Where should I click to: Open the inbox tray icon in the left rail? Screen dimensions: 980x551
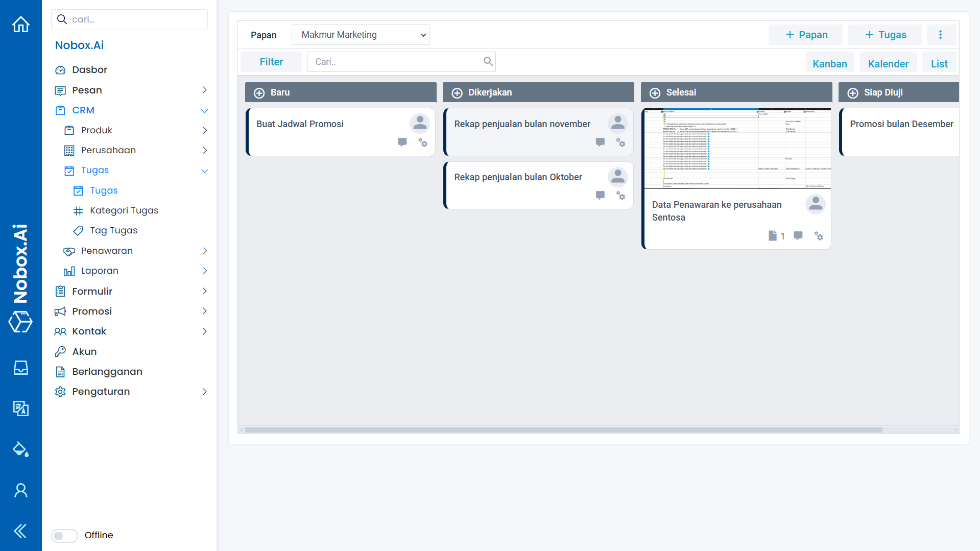pyautogui.click(x=21, y=368)
